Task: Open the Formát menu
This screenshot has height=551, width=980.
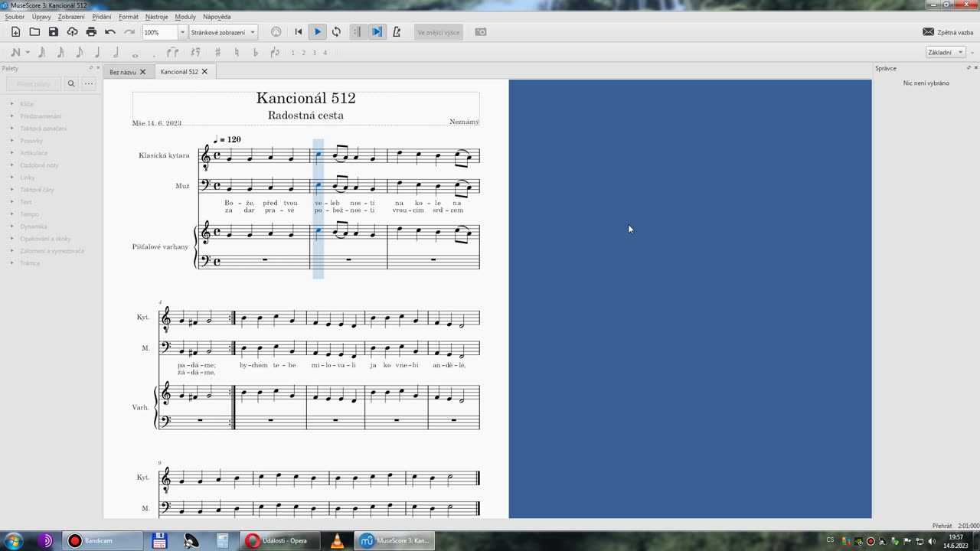Action: (x=129, y=16)
